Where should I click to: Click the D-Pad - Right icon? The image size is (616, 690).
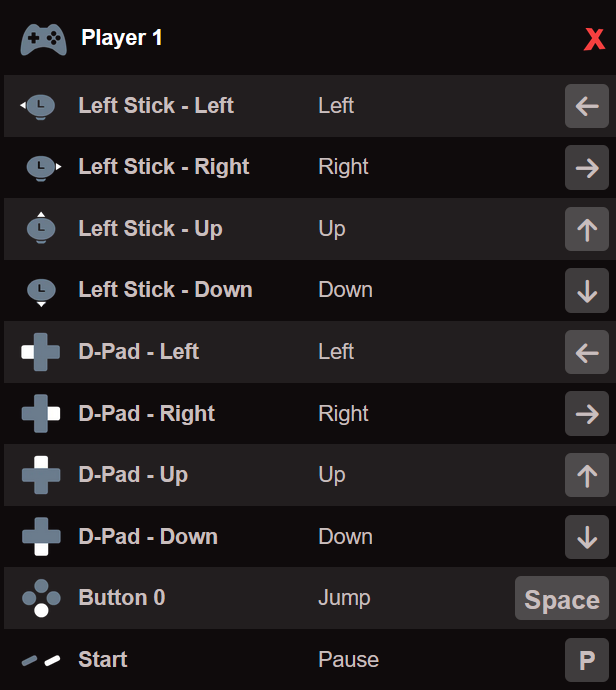41,414
